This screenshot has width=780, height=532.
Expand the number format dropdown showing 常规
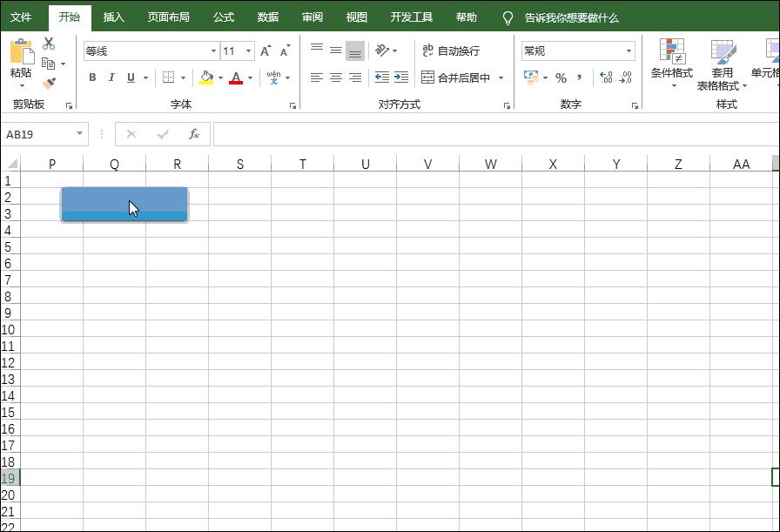point(630,51)
